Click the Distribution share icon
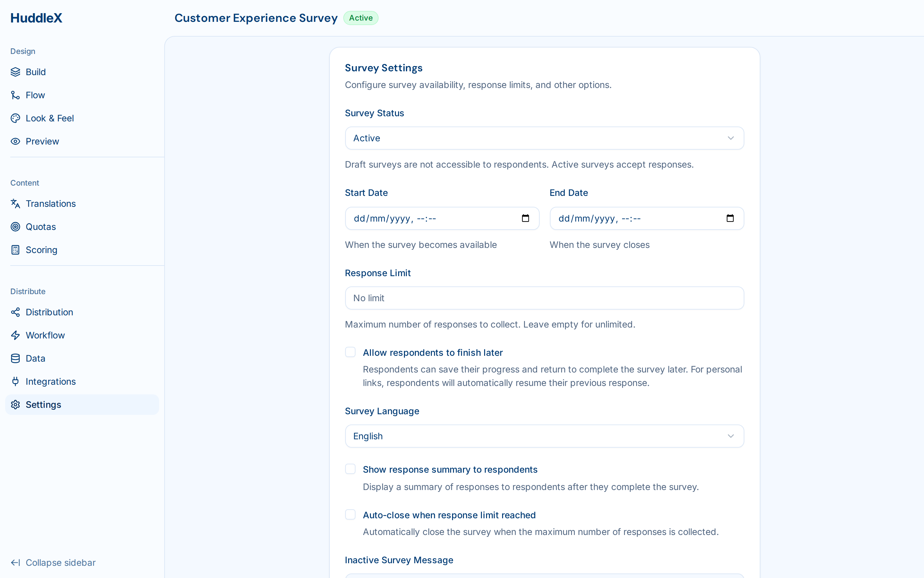The width and height of the screenshot is (924, 578). (x=15, y=312)
